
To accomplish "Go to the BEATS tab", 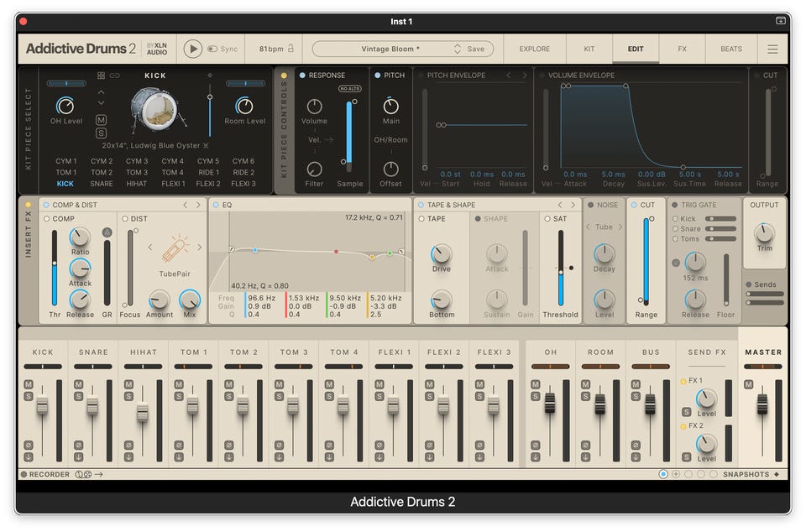I will point(731,49).
